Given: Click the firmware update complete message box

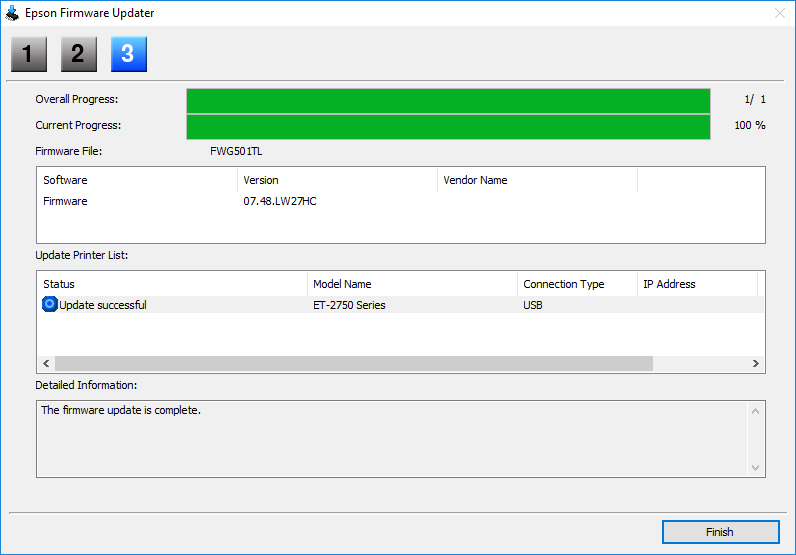Looking at the screenshot, I should point(390,438).
